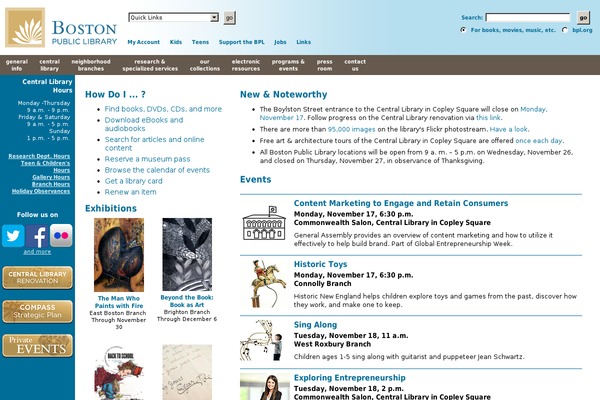Open the programs & events menu
This screenshot has height=400, width=600.
288,65
